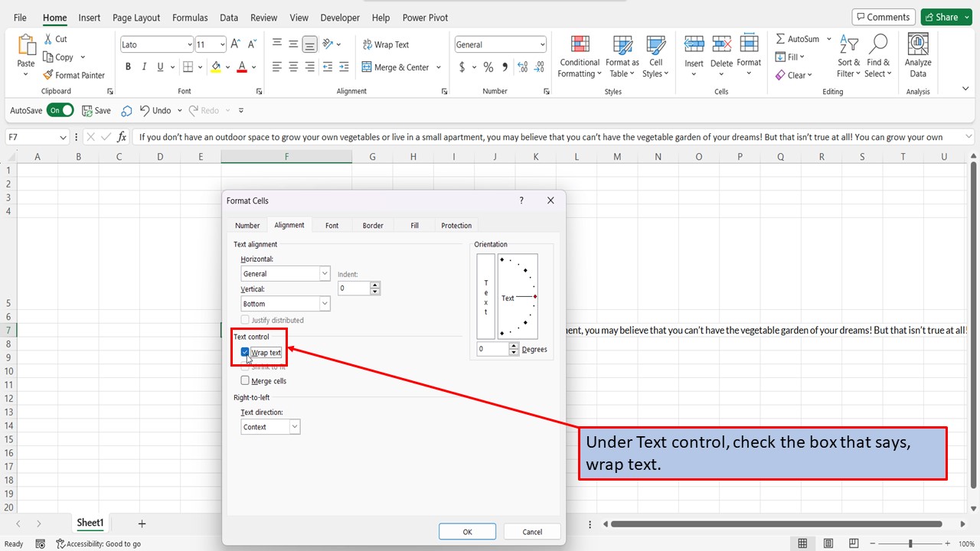Image resolution: width=980 pixels, height=551 pixels.
Task: Open the Fill Color swatch dropdown
Action: (227, 67)
